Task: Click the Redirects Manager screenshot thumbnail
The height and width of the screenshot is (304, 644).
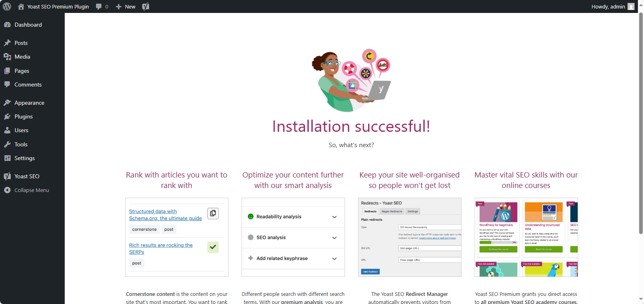Action: (409, 237)
